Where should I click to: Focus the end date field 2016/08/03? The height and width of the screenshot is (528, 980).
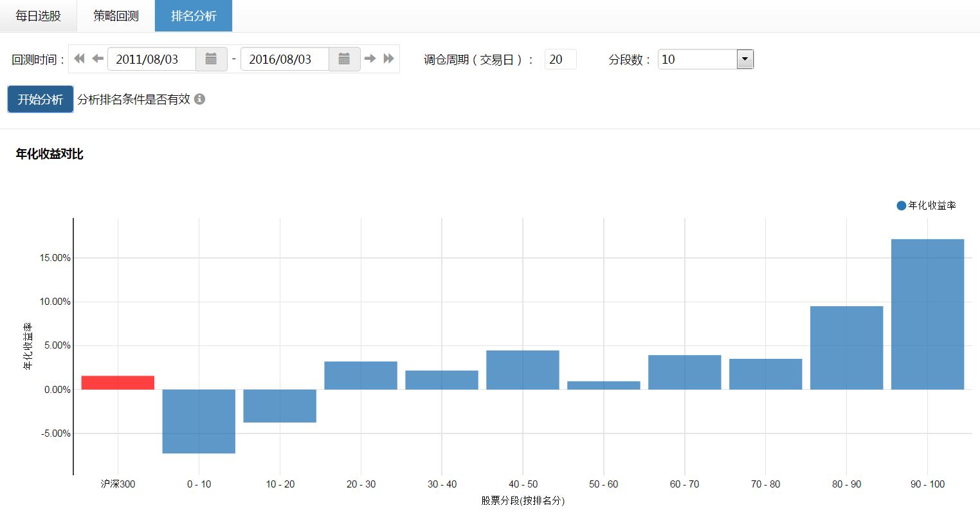click(285, 59)
